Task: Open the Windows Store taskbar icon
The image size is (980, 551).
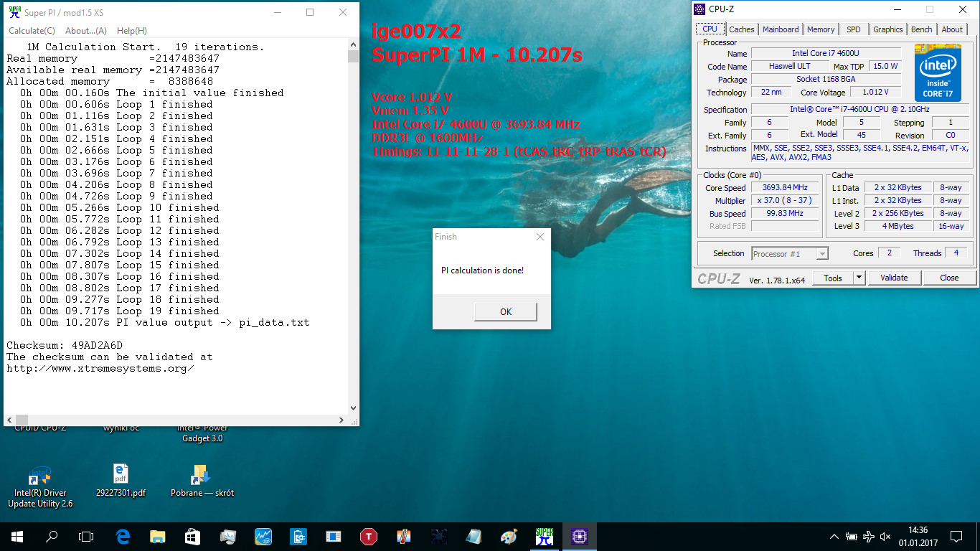Action: pos(193,536)
